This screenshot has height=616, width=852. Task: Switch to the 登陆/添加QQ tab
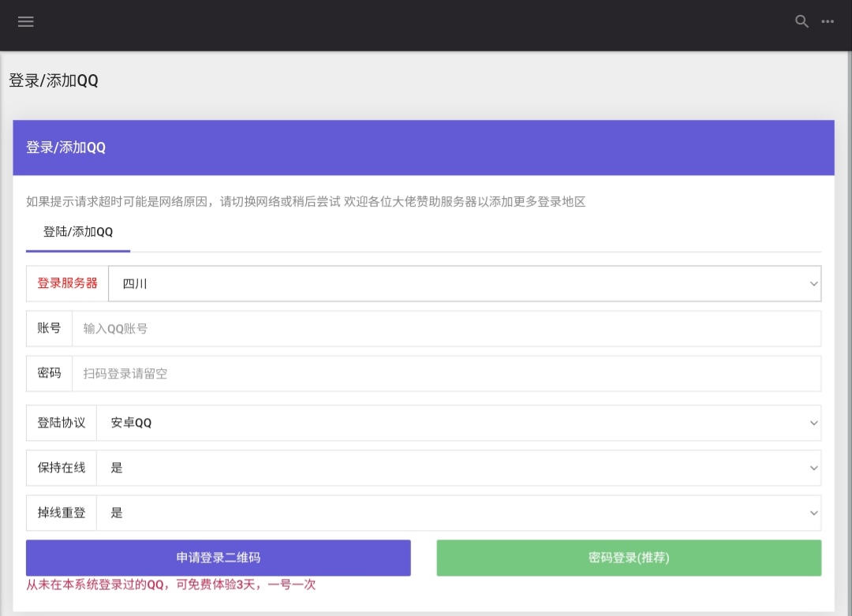pos(78,232)
